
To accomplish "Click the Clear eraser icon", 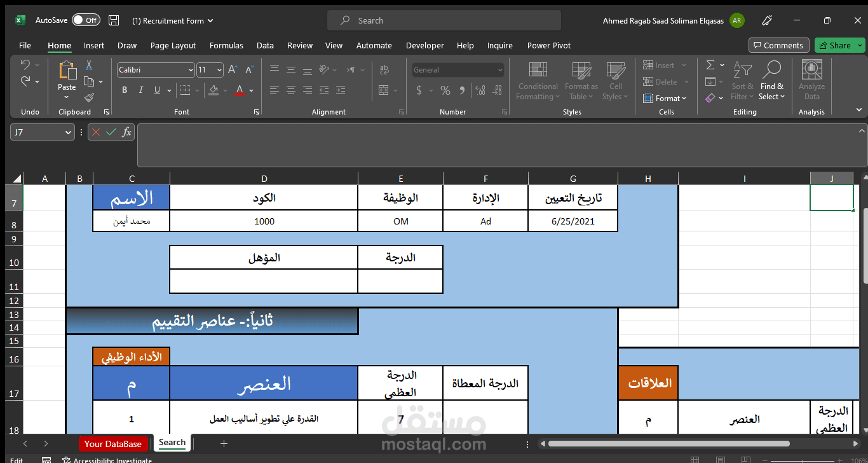I will click(710, 98).
